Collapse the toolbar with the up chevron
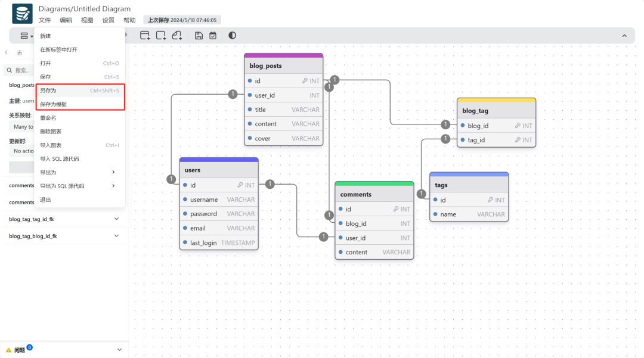644x358 pixels. 624,36
